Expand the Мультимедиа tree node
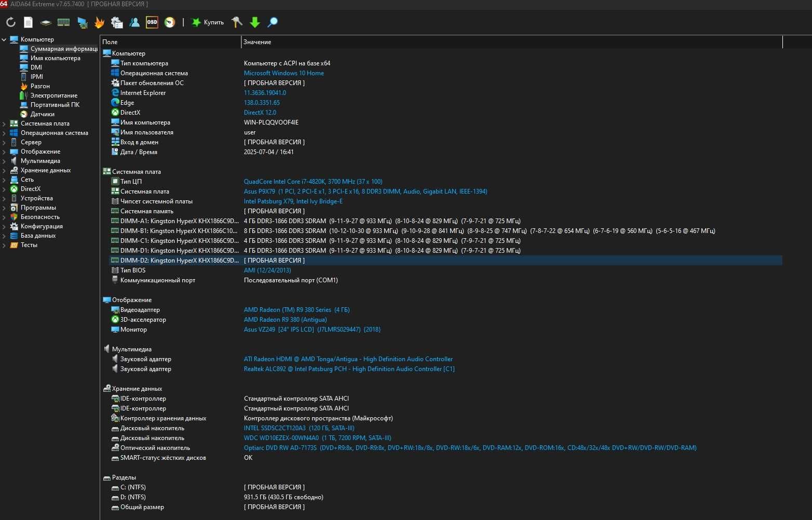 (4, 161)
